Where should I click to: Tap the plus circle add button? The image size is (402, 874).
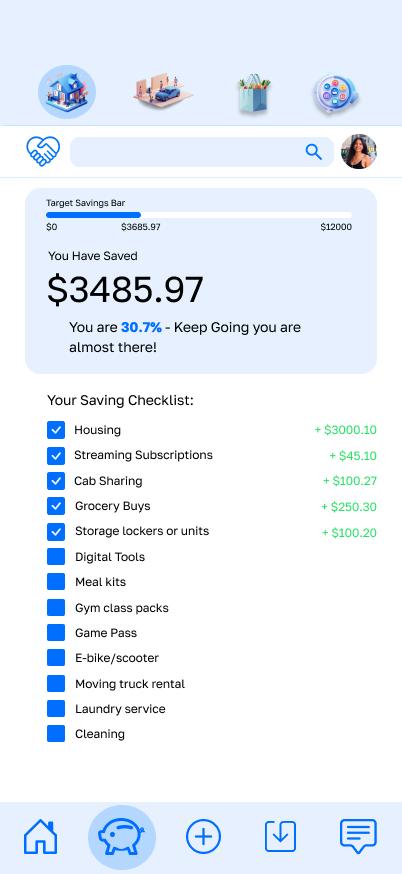203,837
